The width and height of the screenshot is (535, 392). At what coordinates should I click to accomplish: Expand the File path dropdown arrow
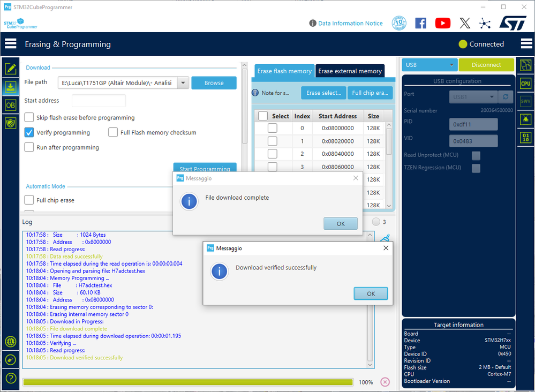[183, 83]
